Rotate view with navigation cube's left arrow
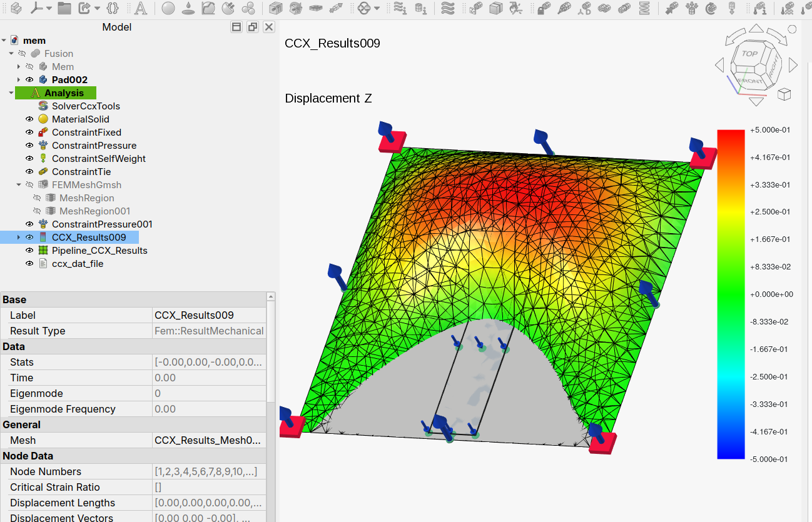 [x=719, y=65]
